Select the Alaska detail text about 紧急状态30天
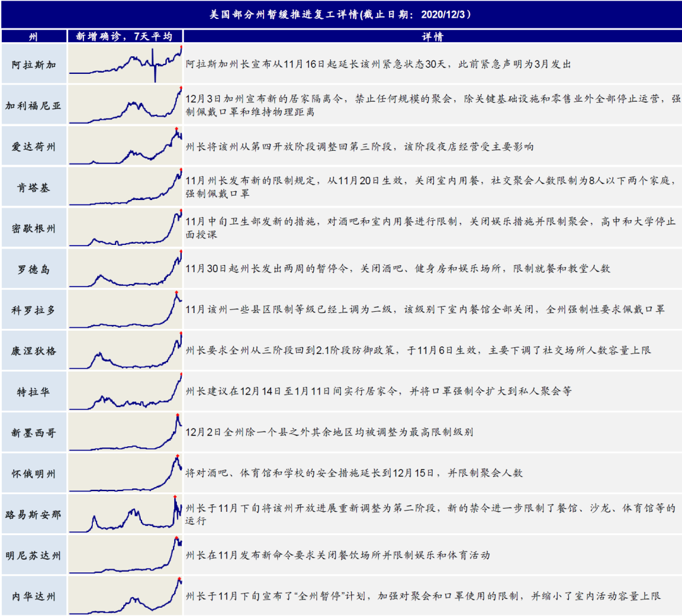682x616 pixels. (378, 64)
